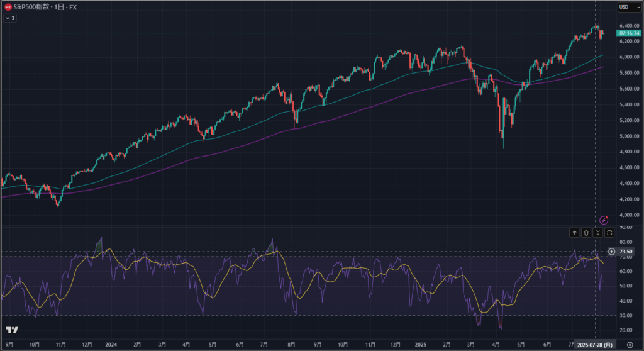The width and height of the screenshot is (644, 351).
Task: Click the 73.50 crosshair value label
Action: click(626, 252)
